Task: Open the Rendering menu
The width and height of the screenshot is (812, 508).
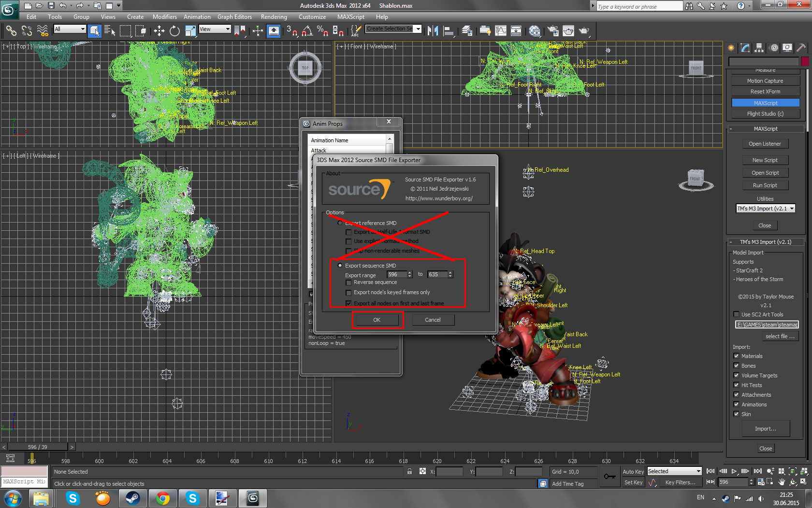Action: (x=274, y=17)
